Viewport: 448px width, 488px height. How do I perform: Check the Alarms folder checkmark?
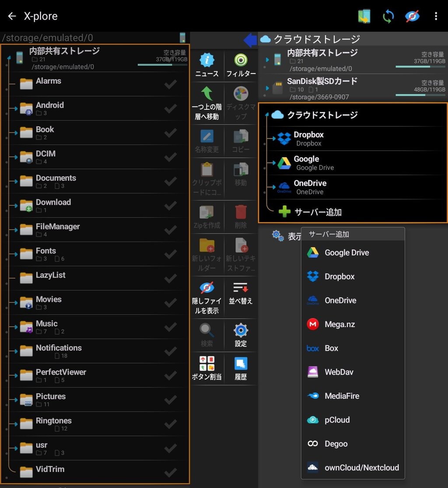click(x=171, y=84)
